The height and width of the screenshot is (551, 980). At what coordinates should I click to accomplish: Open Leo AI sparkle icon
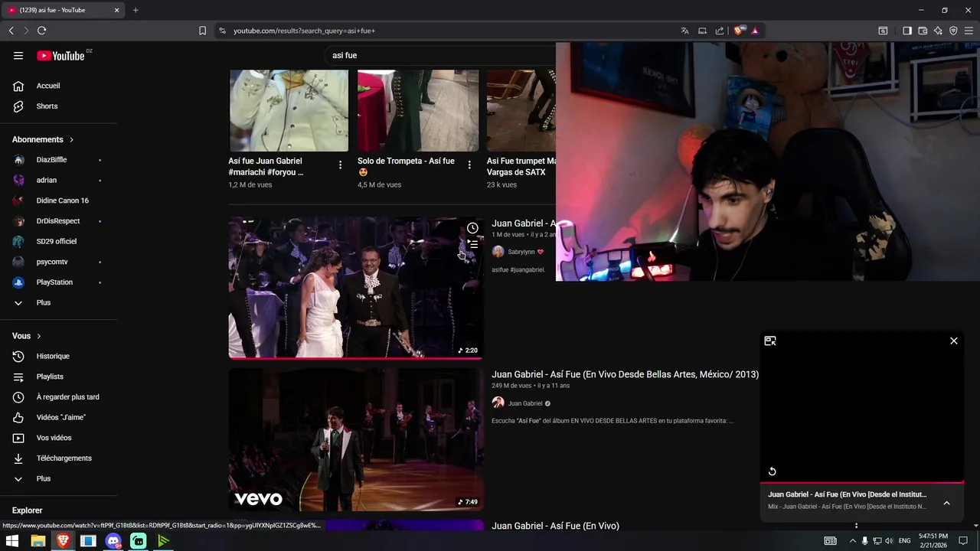[x=938, y=31]
